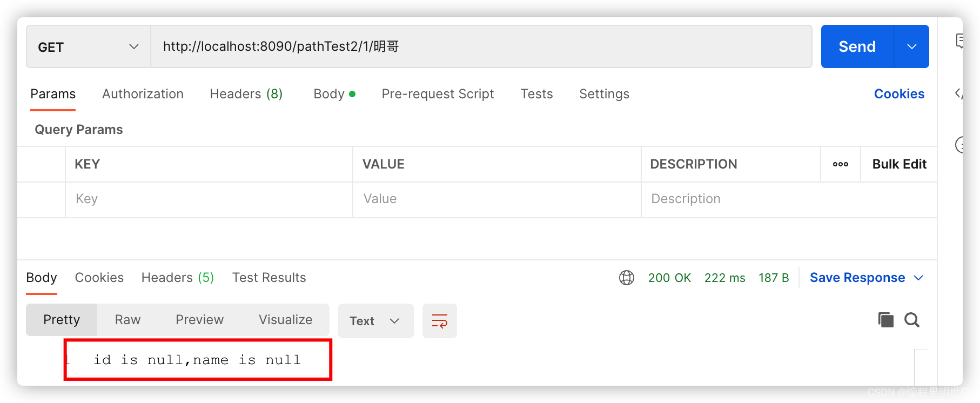This screenshot has height=403, width=980.
Task: Send the request
Action: pos(857,47)
